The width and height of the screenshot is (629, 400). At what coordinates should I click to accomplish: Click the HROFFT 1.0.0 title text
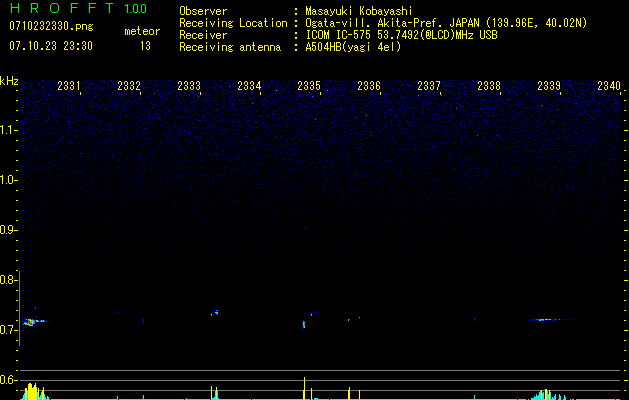pyautogui.click(x=79, y=8)
